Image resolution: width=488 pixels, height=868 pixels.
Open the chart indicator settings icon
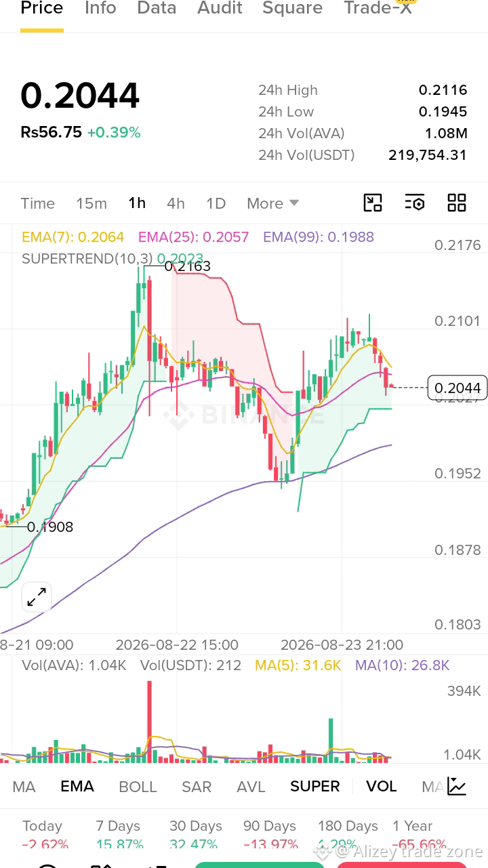pyautogui.click(x=415, y=203)
